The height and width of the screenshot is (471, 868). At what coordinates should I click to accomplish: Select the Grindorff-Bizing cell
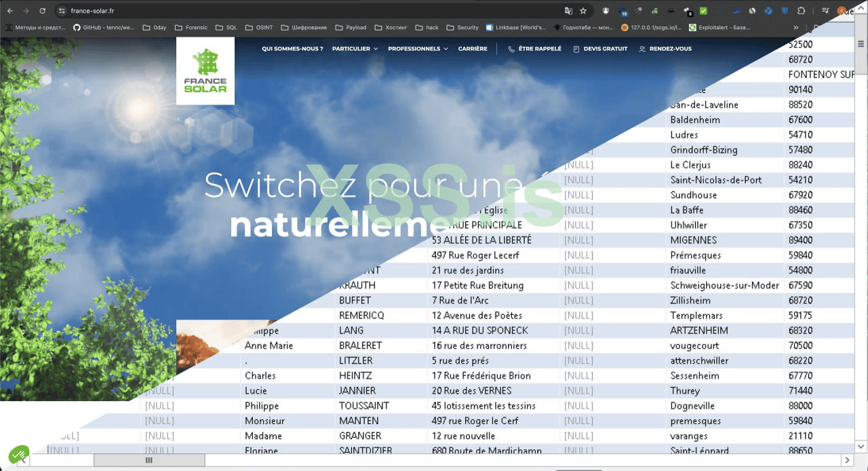coord(725,150)
